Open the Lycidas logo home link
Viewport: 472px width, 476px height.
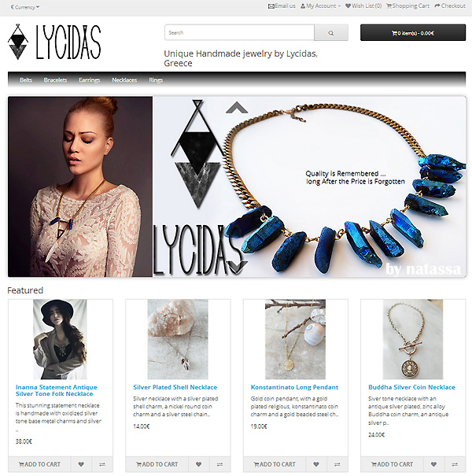pos(54,42)
